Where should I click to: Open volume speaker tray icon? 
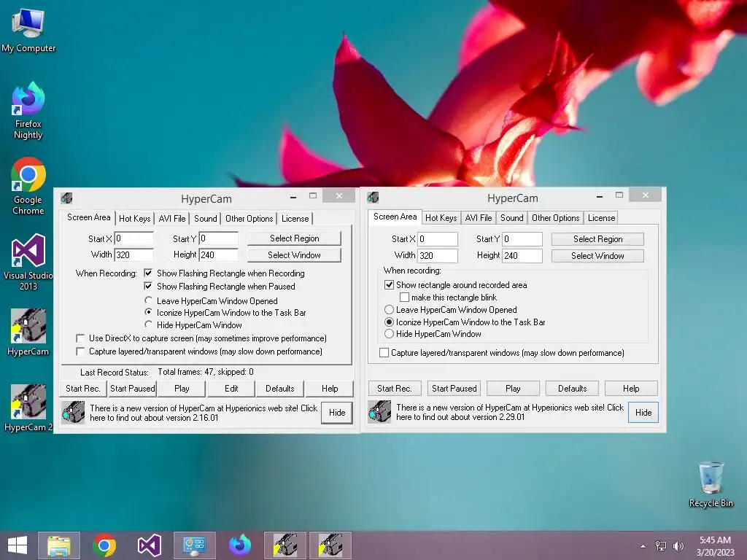click(678, 546)
